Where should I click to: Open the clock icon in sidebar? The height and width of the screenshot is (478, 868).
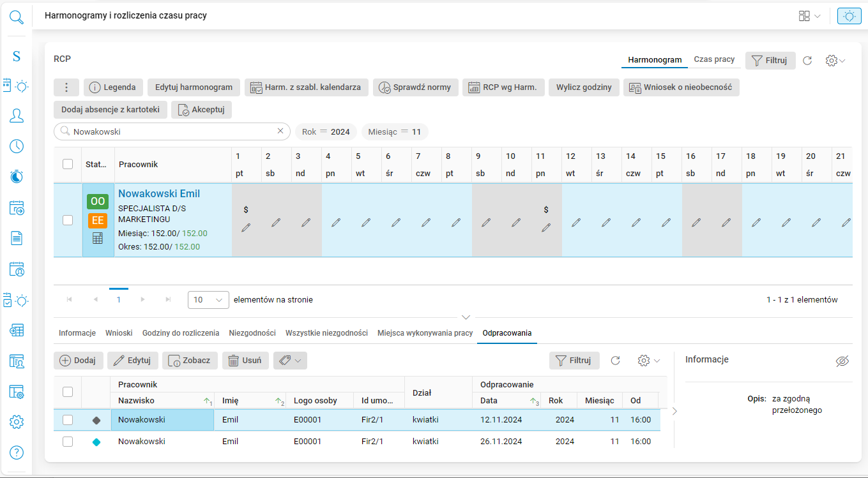pos(17,146)
